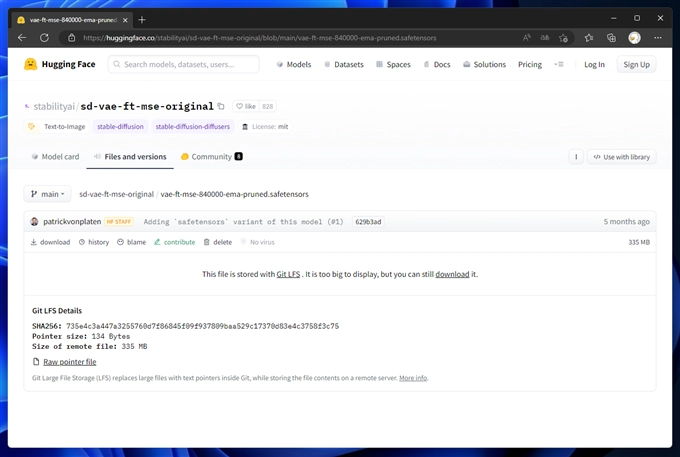
Task: Click the 'Pointer size: 134 Bytes' line
Action: tap(81, 336)
